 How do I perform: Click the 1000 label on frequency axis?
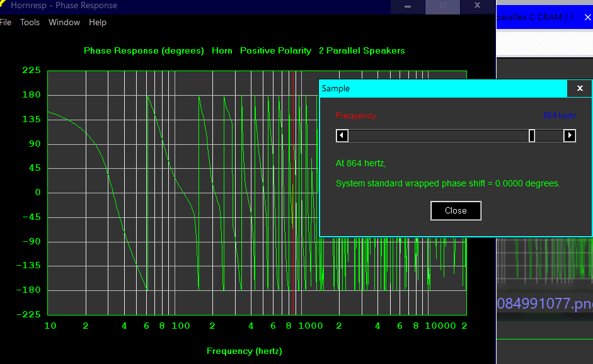click(x=311, y=326)
